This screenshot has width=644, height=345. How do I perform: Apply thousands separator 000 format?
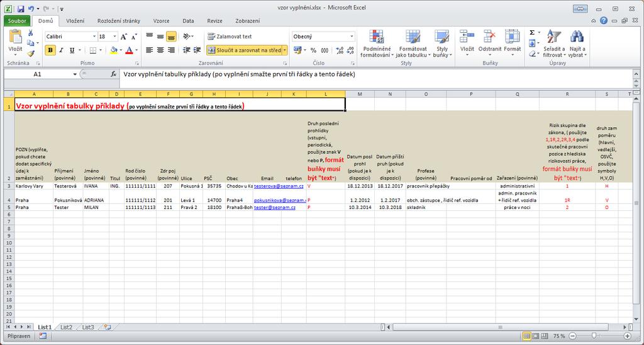(x=325, y=50)
